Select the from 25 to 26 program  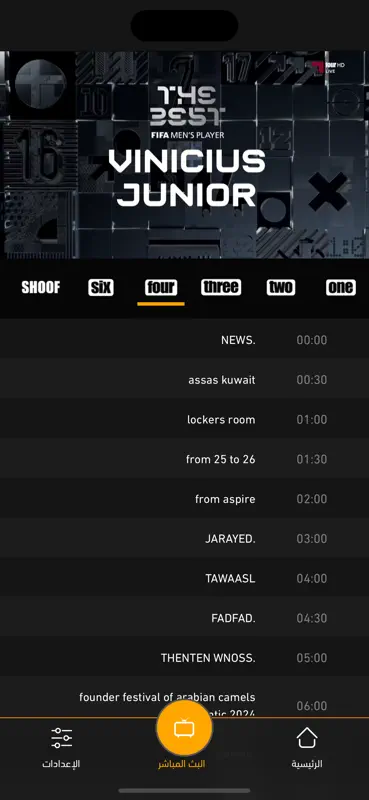pos(184,459)
